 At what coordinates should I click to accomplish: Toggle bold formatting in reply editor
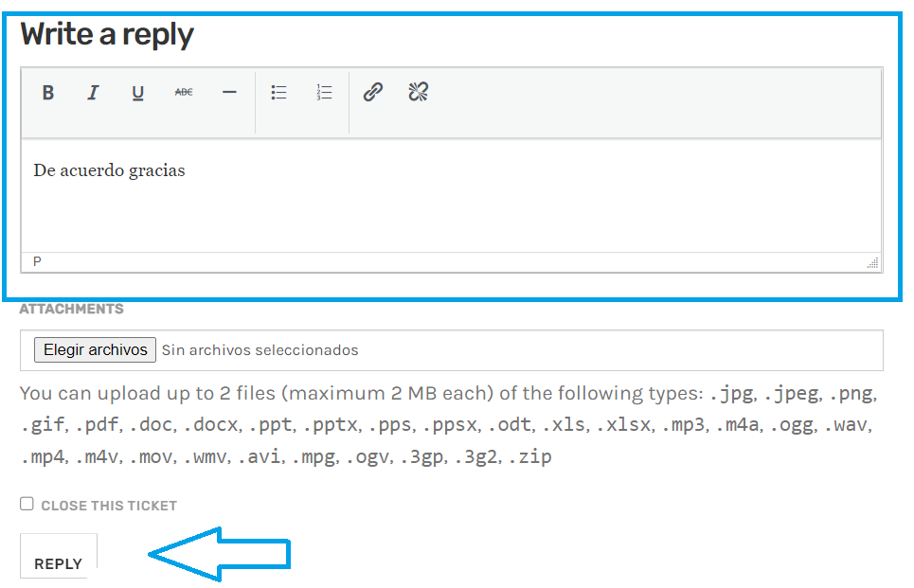(48, 93)
